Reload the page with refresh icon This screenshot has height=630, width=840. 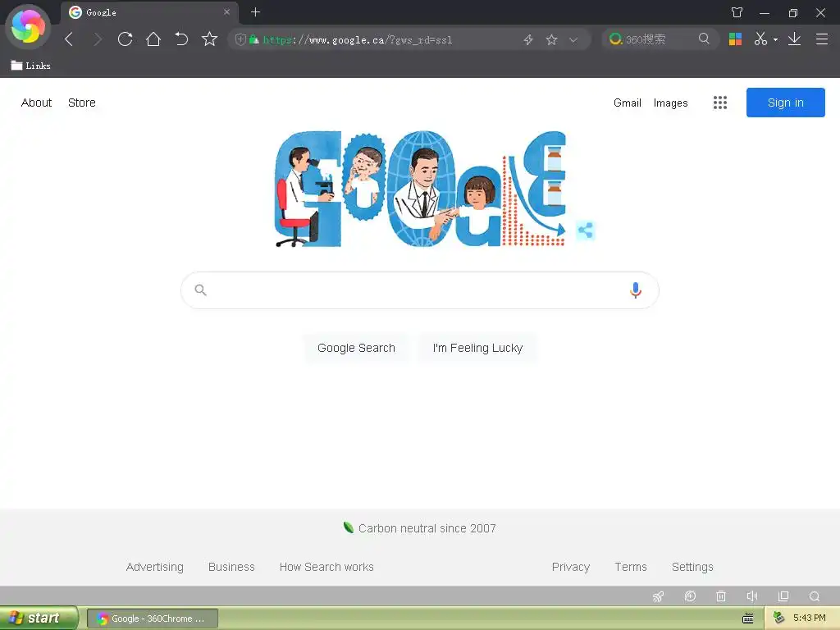click(x=126, y=39)
